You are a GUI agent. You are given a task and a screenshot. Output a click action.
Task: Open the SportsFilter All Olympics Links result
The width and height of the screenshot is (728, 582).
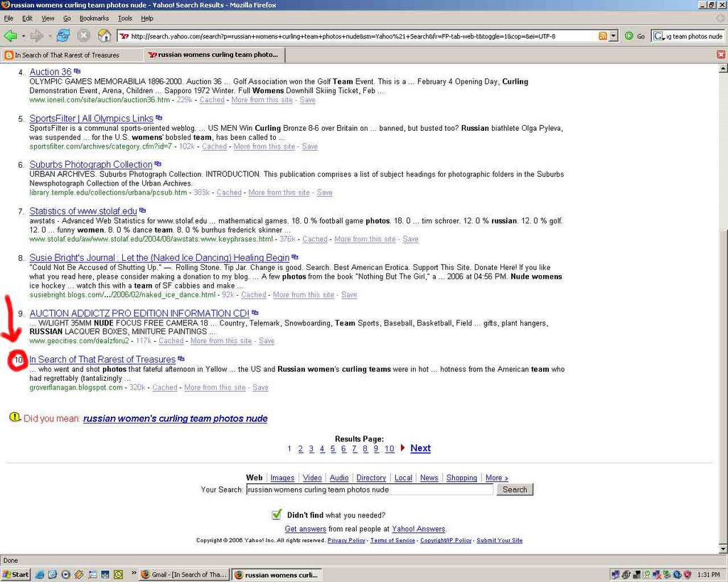coord(92,119)
